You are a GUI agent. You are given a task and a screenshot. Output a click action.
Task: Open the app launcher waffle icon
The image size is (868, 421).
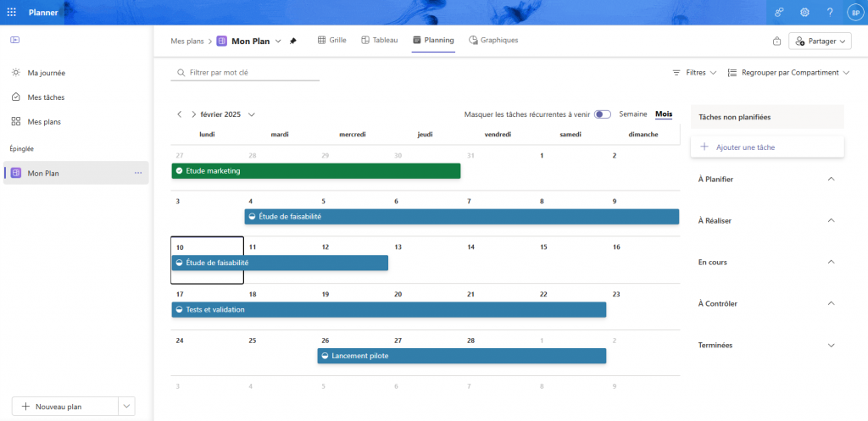12,13
